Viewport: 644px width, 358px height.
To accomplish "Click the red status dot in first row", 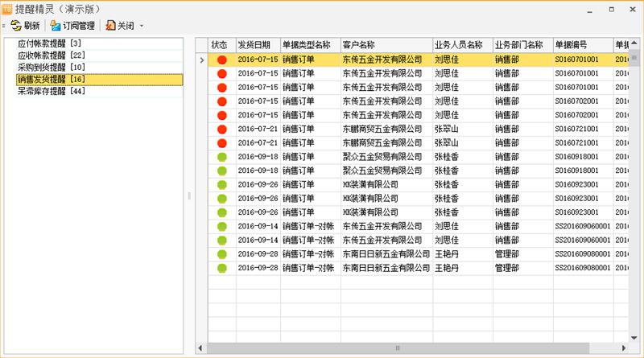I will click(222, 60).
